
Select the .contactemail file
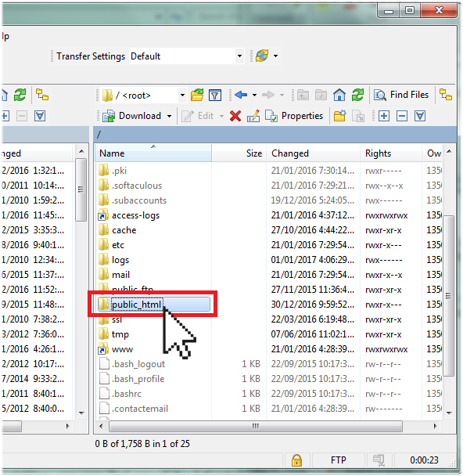coord(134,409)
